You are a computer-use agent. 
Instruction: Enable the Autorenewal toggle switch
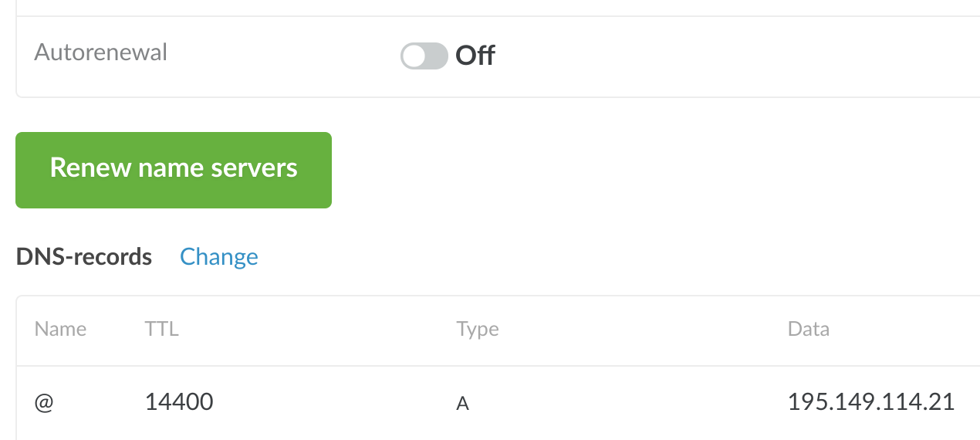[x=424, y=56]
